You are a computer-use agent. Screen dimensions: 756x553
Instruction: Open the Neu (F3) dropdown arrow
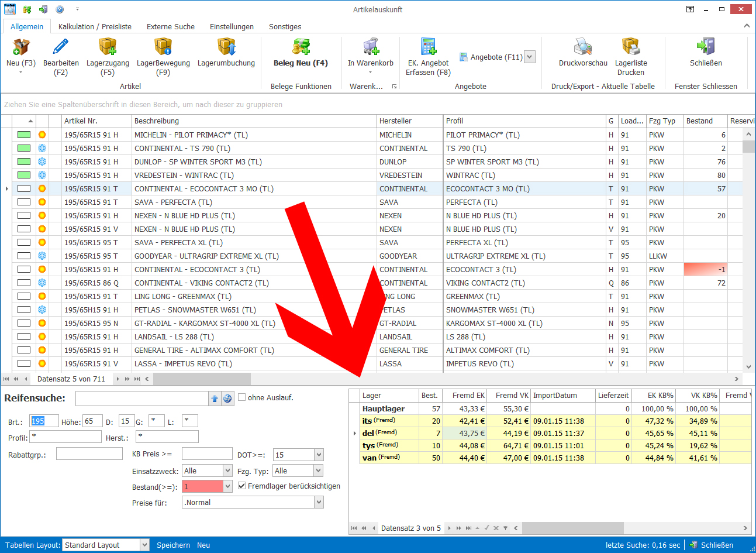pos(21,73)
